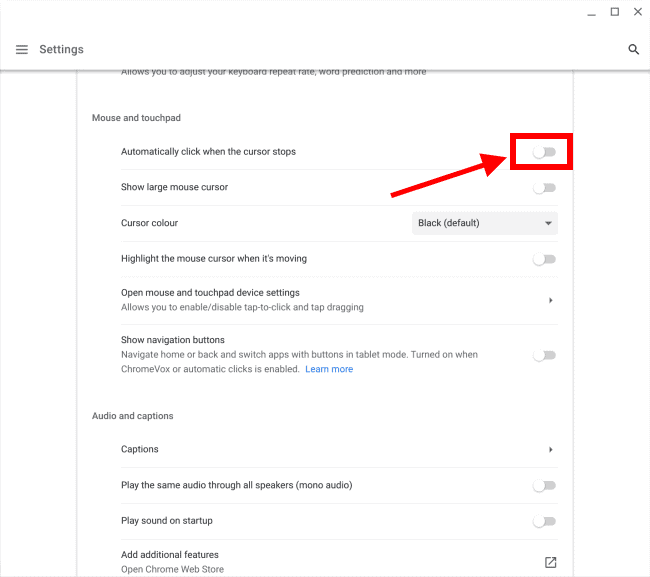Open the Settings hamburger menu
The height and width of the screenshot is (577, 650).
click(x=22, y=50)
